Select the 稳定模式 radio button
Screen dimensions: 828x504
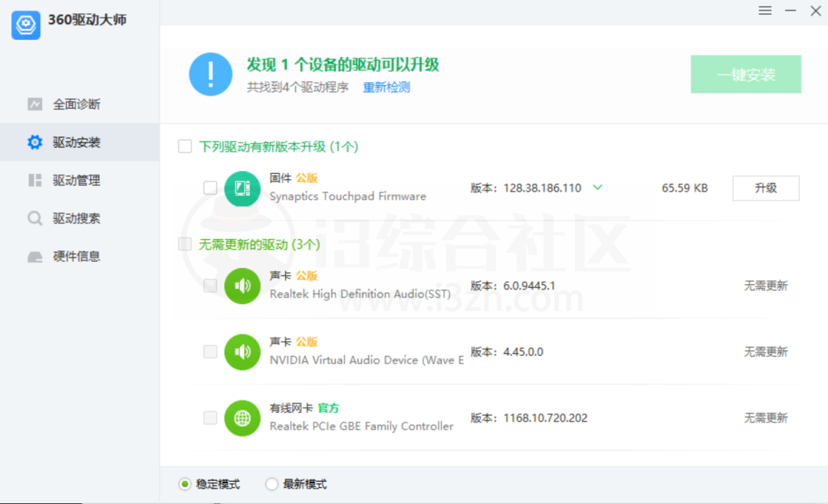coord(184,484)
